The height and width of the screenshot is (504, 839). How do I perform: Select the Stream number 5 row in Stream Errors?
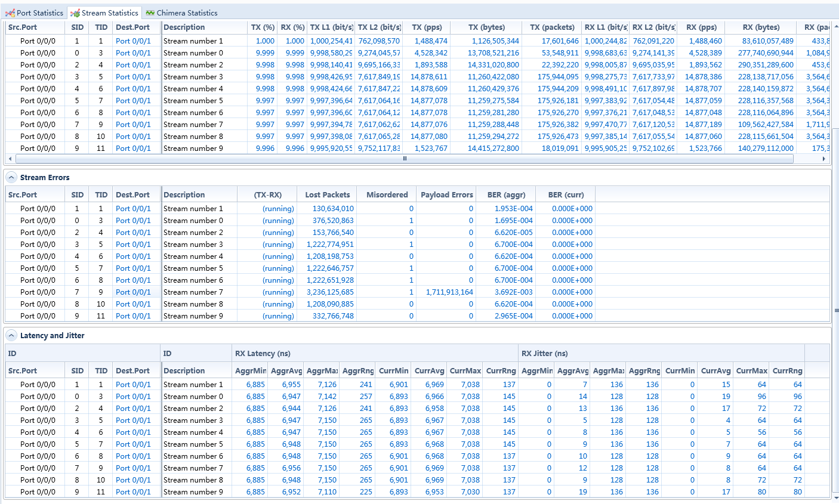(x=418, y=268)
